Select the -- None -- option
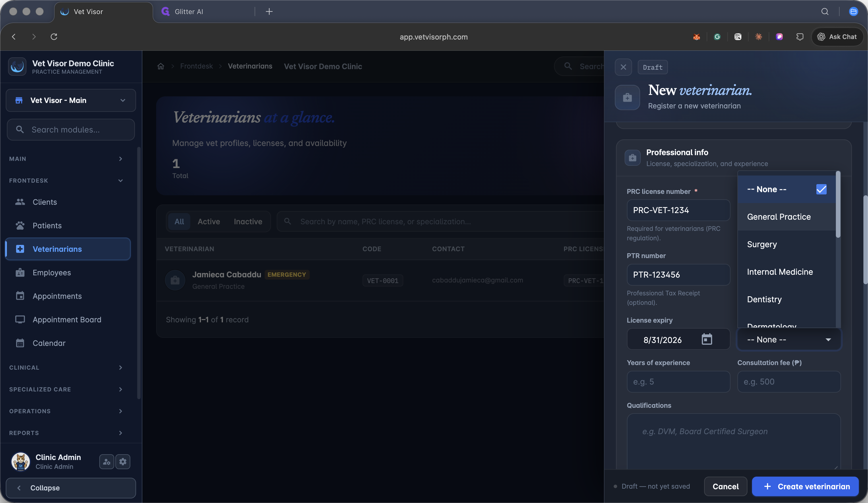 (x=786, y=189)
